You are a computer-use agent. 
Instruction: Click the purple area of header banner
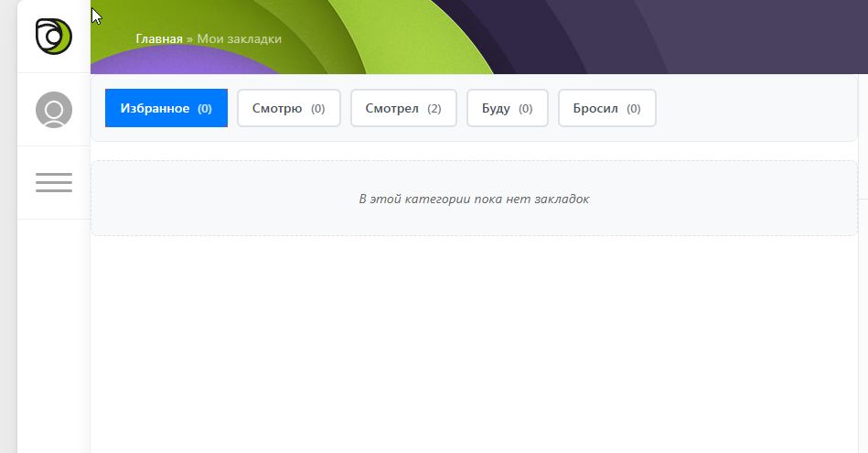click(x=732, y=37)
